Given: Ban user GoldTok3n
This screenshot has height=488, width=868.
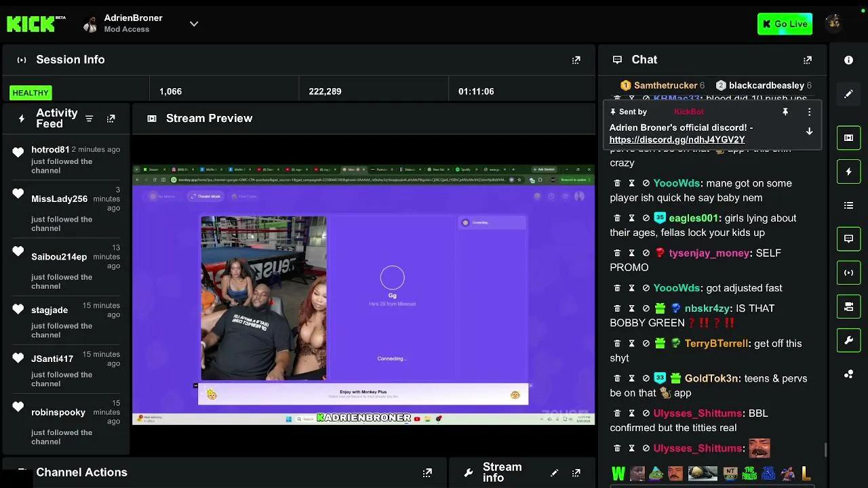Looking at the screenshot, I should tap(646, 378).
